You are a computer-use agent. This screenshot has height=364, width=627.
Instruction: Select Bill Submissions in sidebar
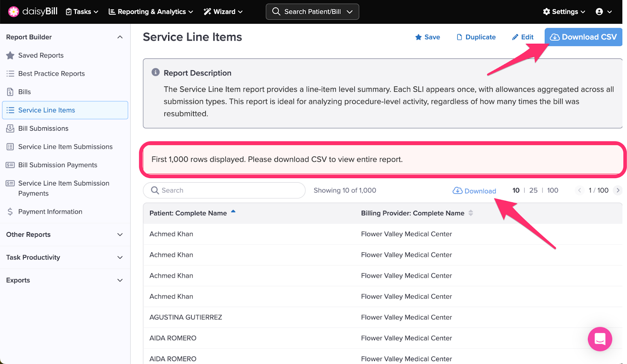pyautogui.click(x=43, y=128)
